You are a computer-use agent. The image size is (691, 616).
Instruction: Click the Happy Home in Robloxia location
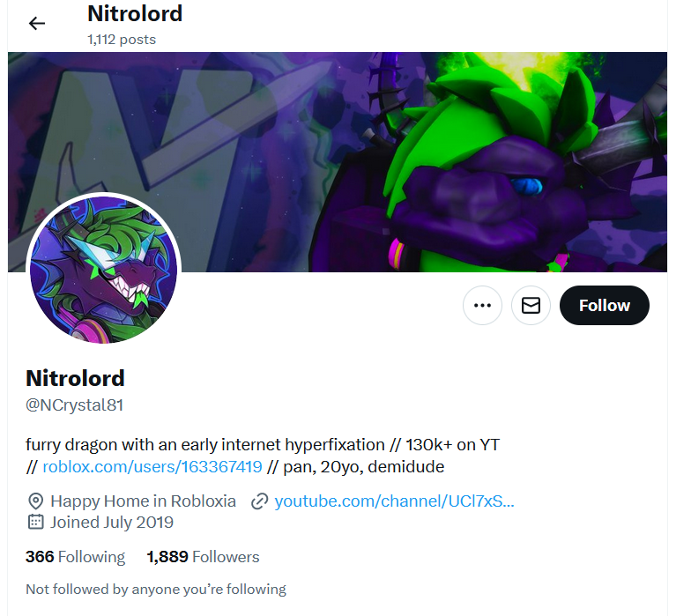point(143,501)
